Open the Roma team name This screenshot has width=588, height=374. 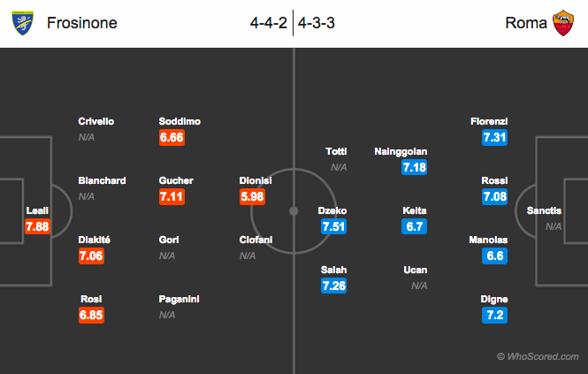click(526, 23)
